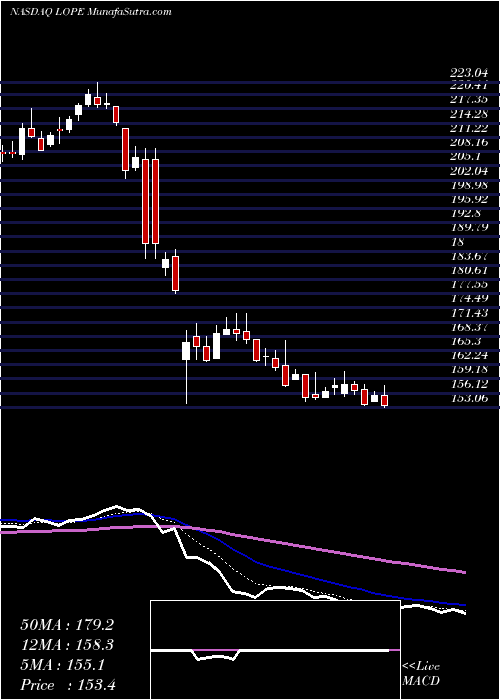Click the 183.67 price axis label
The height and width of the screenshot is (700, 500).
[x=469, y=256]
